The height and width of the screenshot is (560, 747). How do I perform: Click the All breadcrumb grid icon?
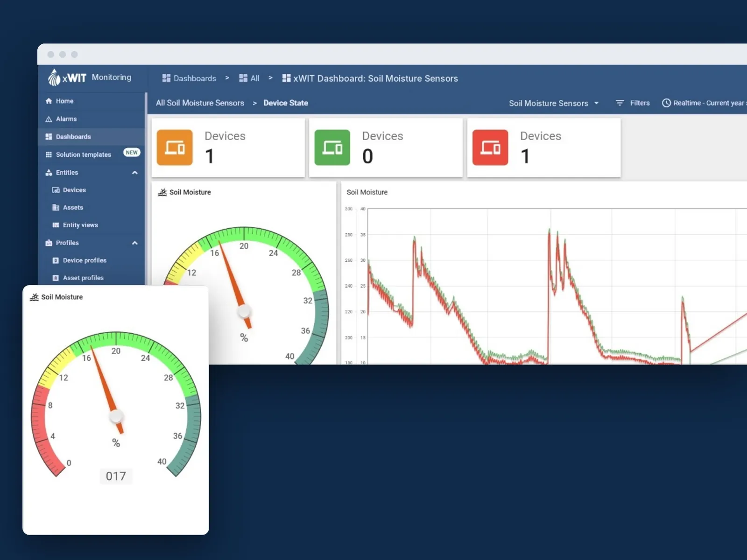243,78
